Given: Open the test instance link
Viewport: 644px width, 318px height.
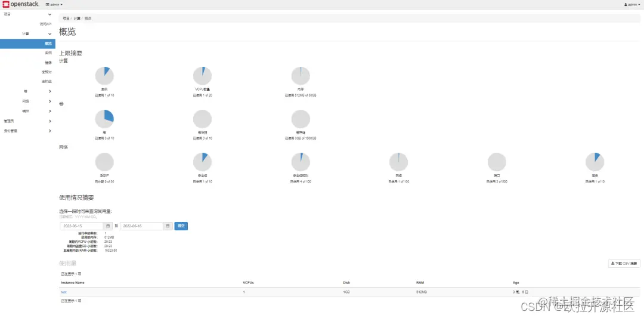Looking at the screenshot, I should pyautogui.click(x=64, y=292).
